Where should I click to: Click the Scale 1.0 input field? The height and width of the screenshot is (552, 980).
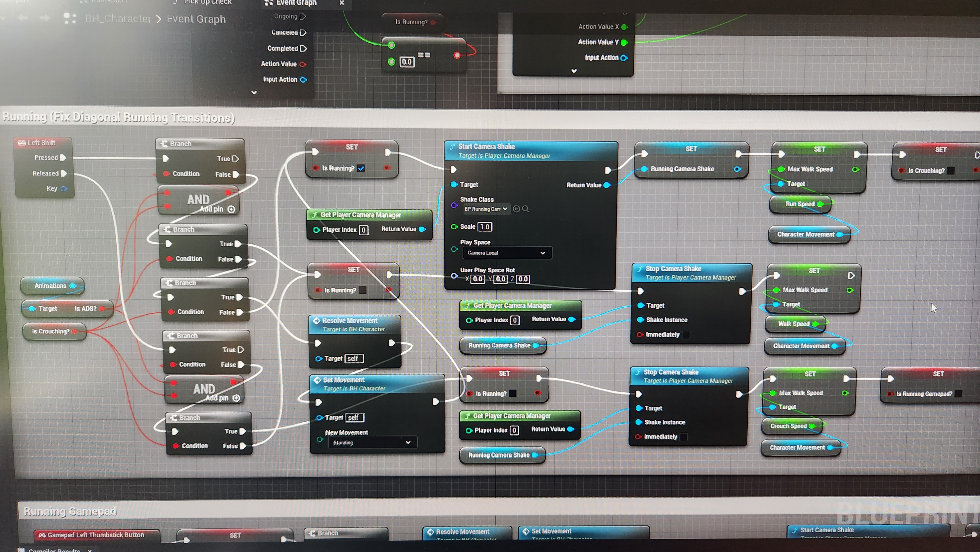(485, 227)
